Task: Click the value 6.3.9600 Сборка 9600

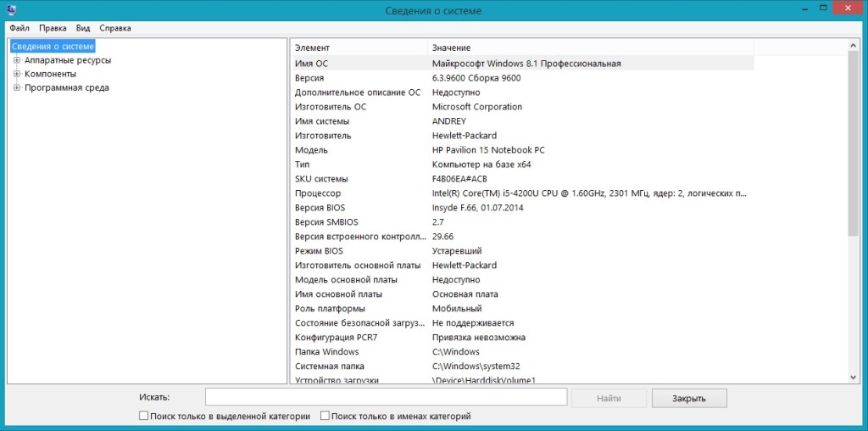Action: 476,78
